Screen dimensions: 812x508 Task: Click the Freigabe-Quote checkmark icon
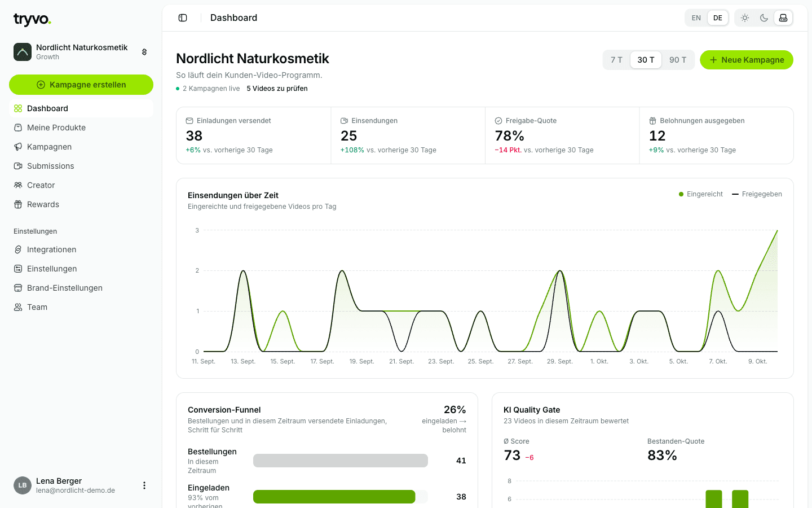(498, 121)
